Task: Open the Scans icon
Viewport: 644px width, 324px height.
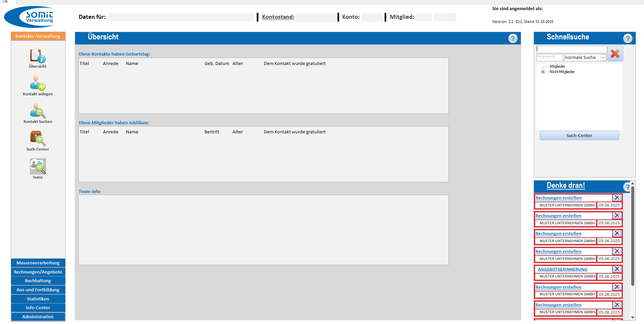Action: [x=38, y=167]
